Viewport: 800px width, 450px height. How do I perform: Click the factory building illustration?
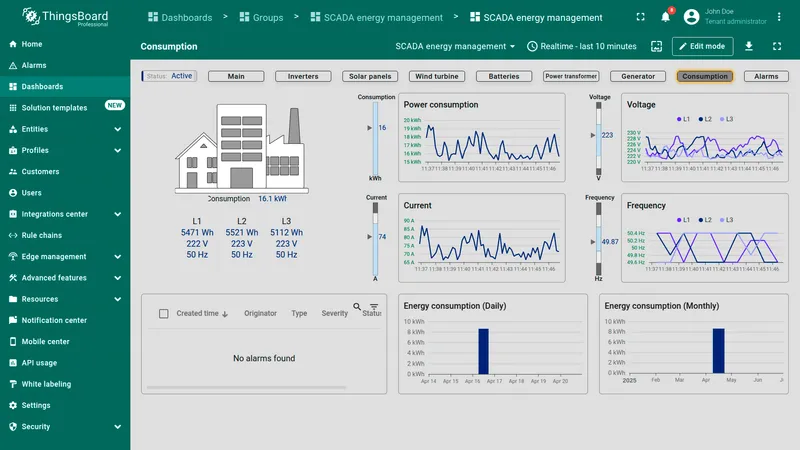[x=242, y=149]
